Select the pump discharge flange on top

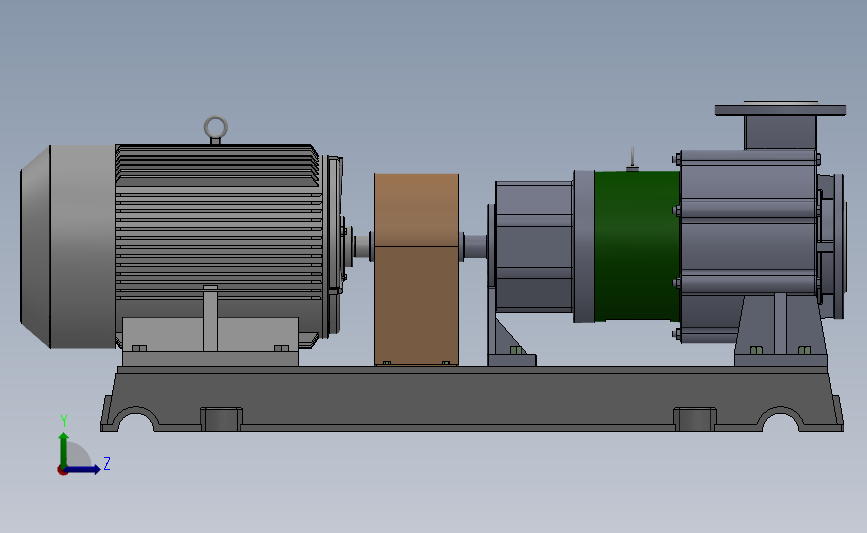pos(780,109)
